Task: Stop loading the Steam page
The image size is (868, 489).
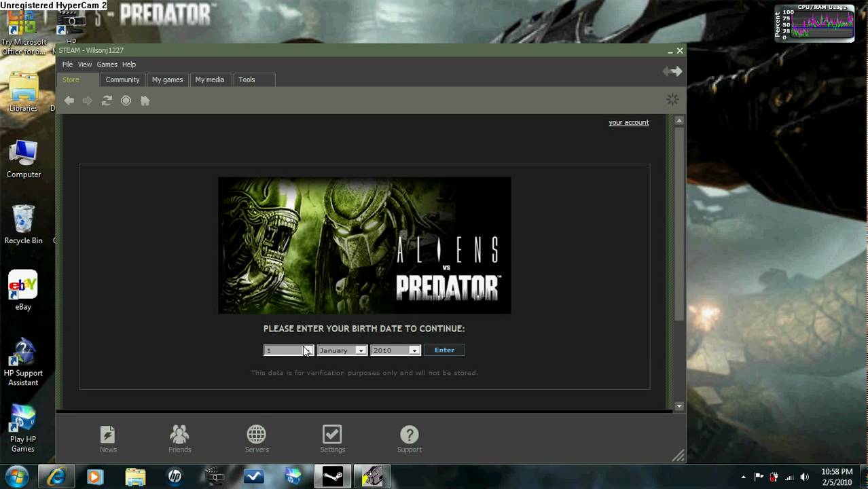Action: point(126,101)
